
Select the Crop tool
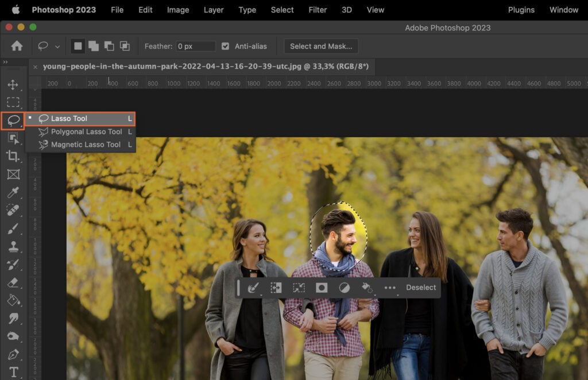click(x=14, y=157)
